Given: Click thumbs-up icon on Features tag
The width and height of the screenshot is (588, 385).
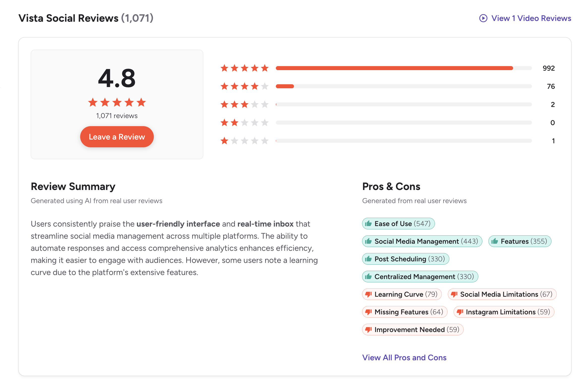Looking at the screenshot, I should pos(495,241).
